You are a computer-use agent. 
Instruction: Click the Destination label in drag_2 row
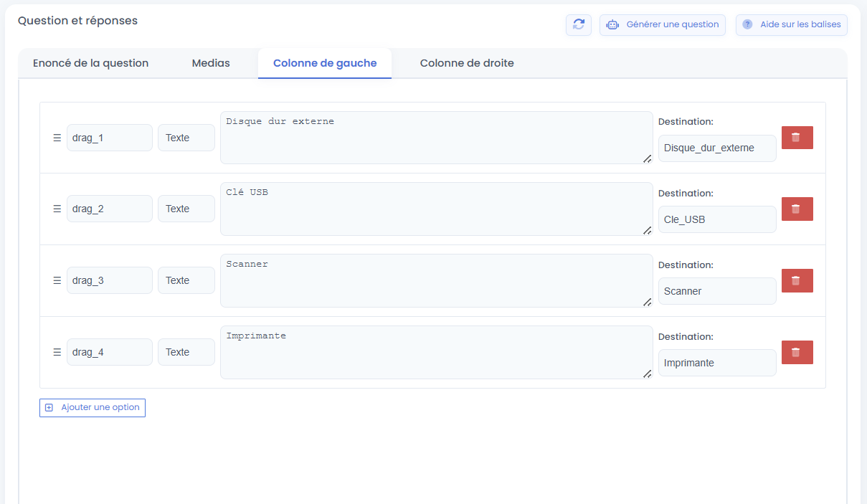[x=686, y=194]
